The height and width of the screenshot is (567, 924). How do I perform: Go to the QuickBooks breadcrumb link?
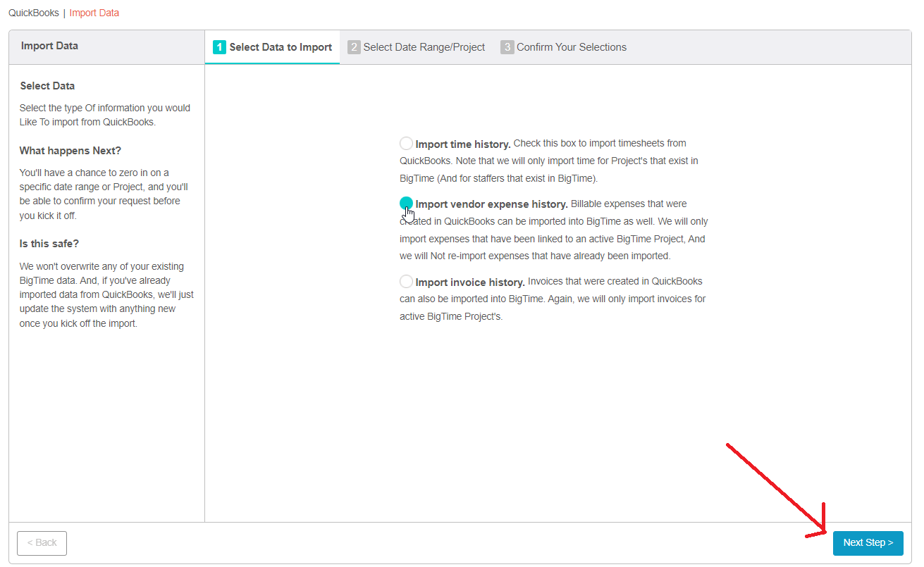click(x=34, y=13)
